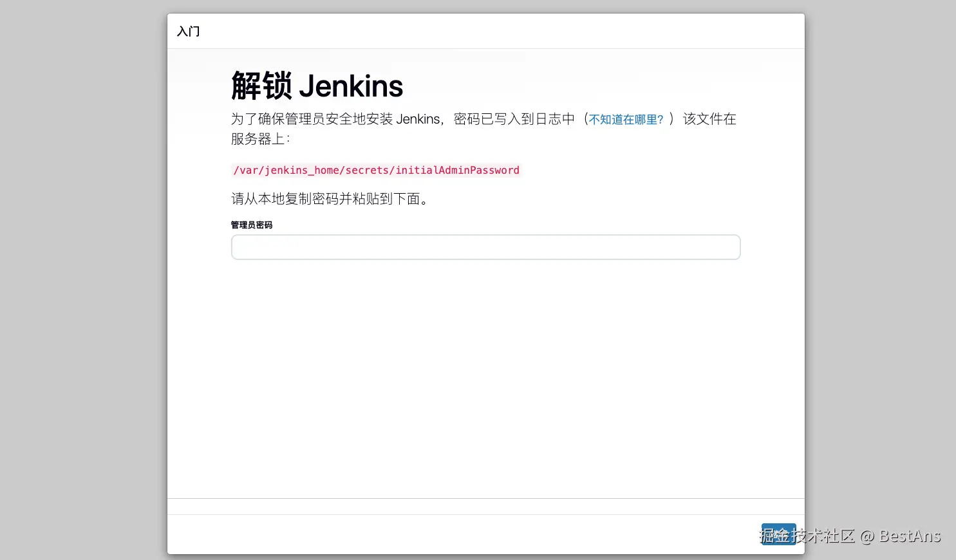Click the 管理员密码 field label

coord(252,225)
